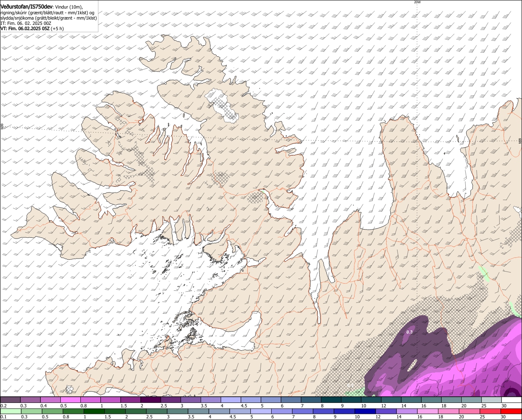The image size is (522, 420).
Task: Click the upper legend swatch starting at 0.2
Action: point(10,400)
